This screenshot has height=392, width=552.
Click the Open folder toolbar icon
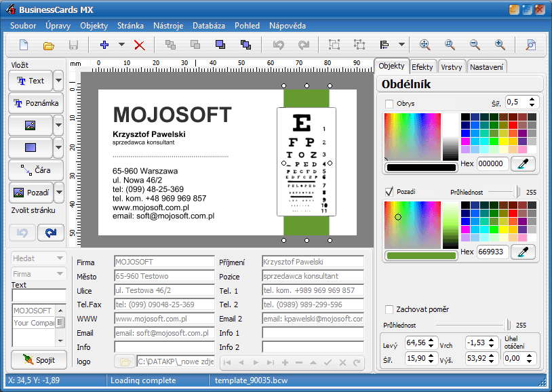49,45
